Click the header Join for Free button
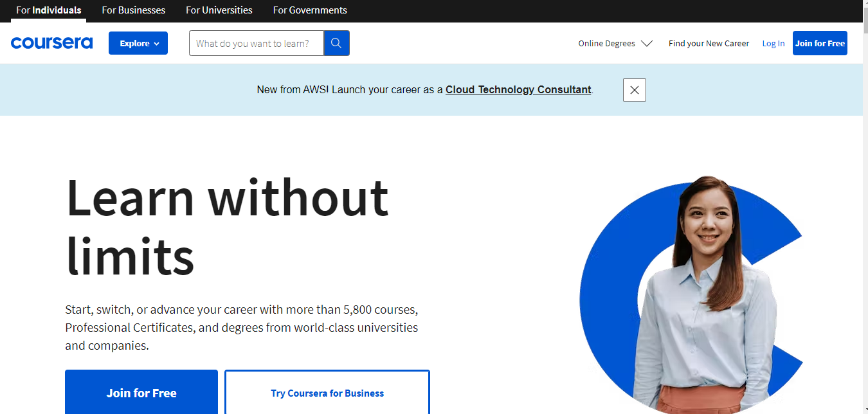Image resolution: width=868 pixels, height=414 pixels. (820, 43)
